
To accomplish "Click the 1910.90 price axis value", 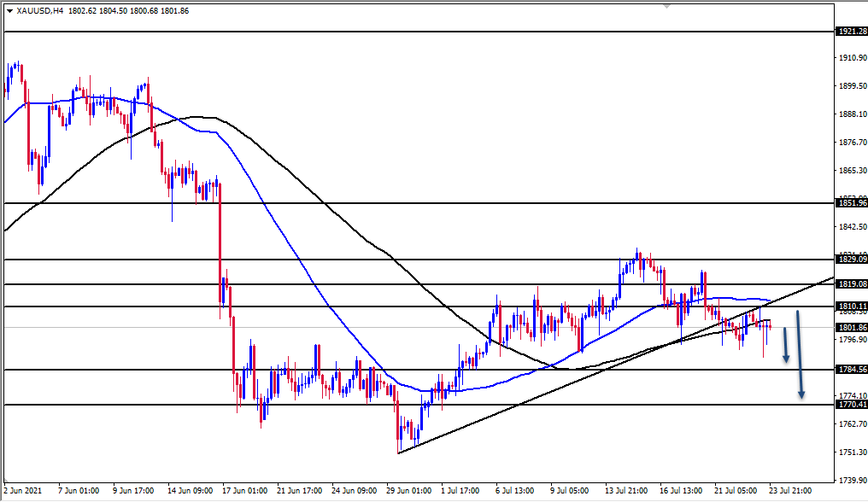I will pos(853,57).
